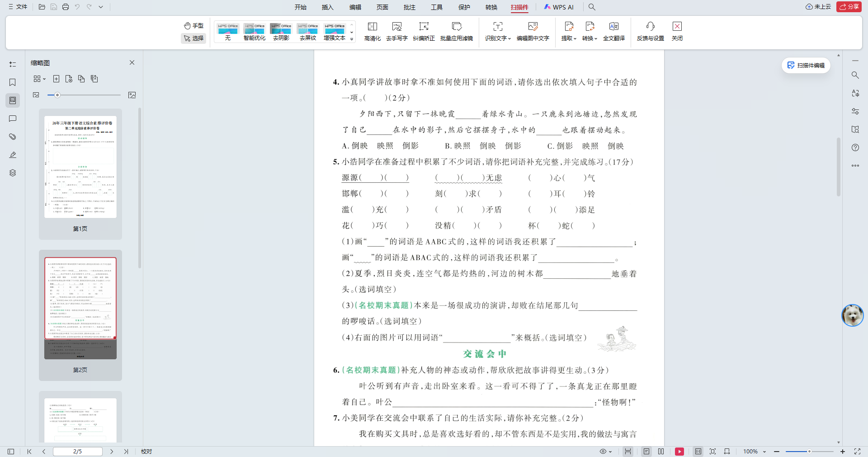Click 反馈与设置 in the toolbar
This screenshot has height=457, width=868.
(x=650, y=32)
